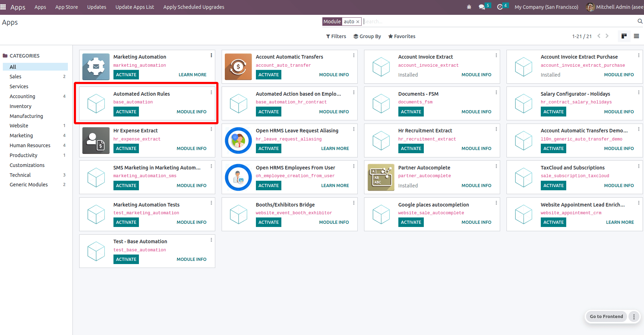The height and width of the screenshot is (335, 644).
Task: Remove the Module auto search facet
Action: 358,22
